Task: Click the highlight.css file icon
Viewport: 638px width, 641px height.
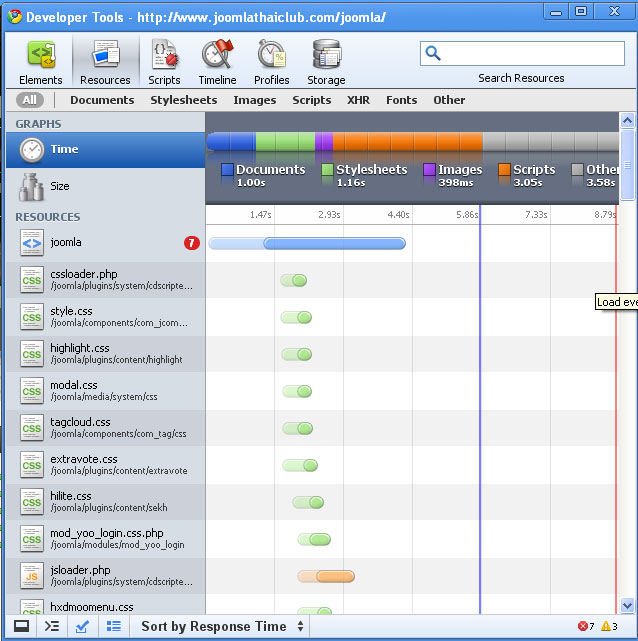Action: pos(32,354)
